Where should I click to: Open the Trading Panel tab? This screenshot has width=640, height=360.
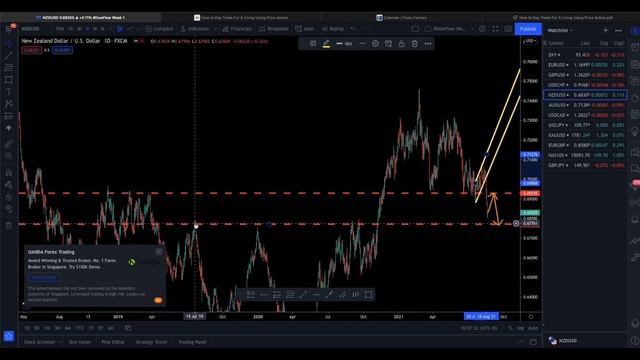[x=192, y=342]
